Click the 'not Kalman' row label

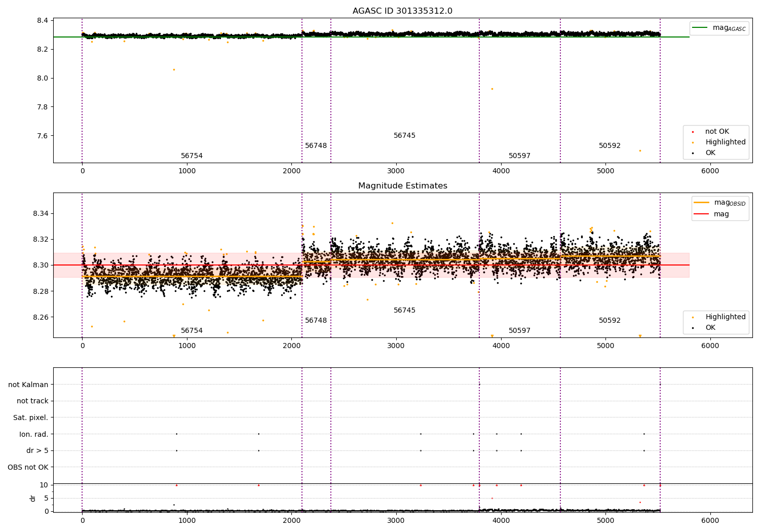point(28,385)
